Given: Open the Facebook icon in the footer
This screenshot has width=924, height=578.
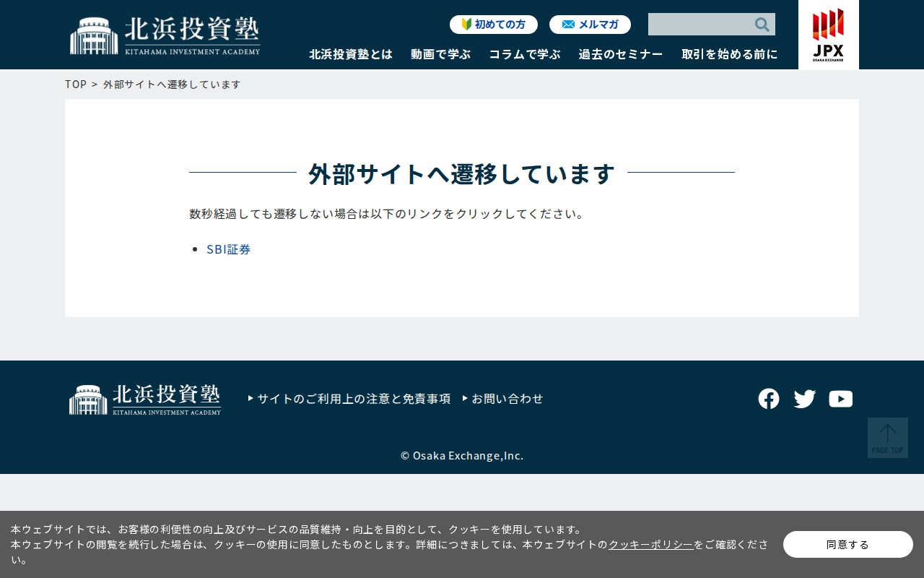Looking at the screenshot, I should point(769,399).
